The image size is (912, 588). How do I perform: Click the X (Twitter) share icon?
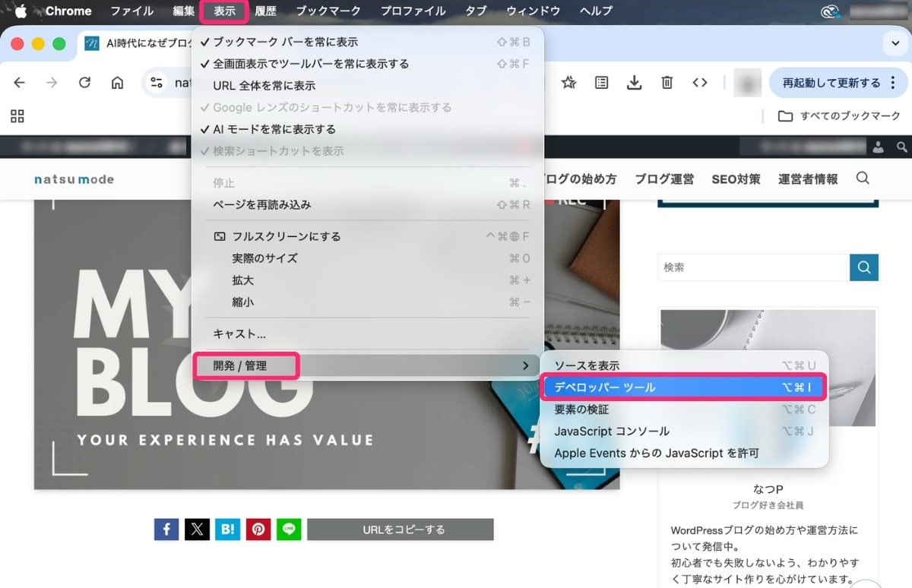coord(197,530)
